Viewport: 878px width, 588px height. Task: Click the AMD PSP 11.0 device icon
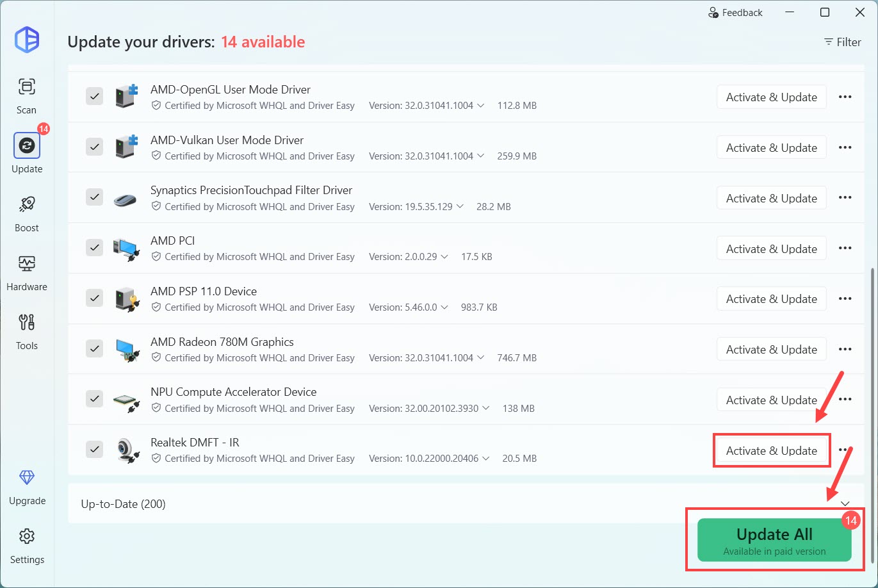(x=126, y=299)
